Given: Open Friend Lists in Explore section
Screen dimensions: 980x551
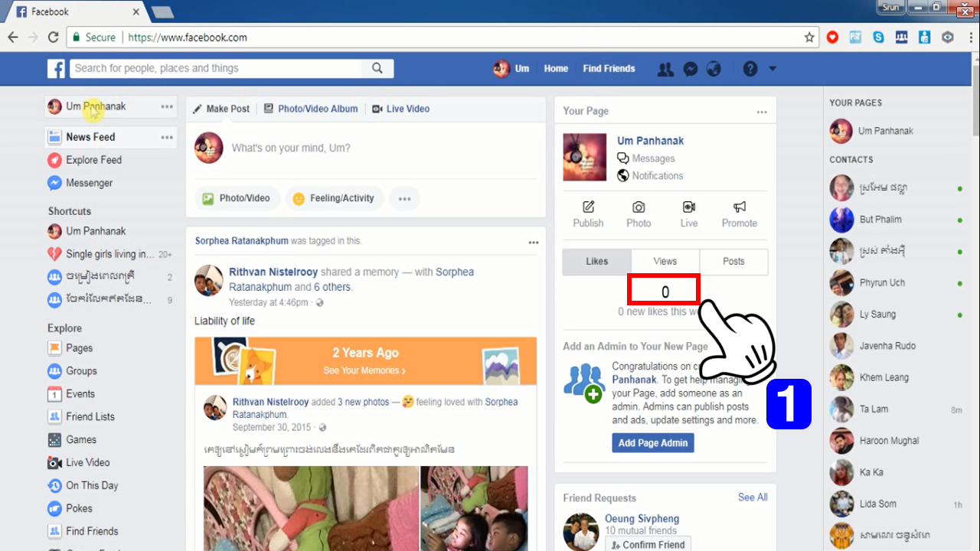Looking at the screenshot, I should click(90, 416).
